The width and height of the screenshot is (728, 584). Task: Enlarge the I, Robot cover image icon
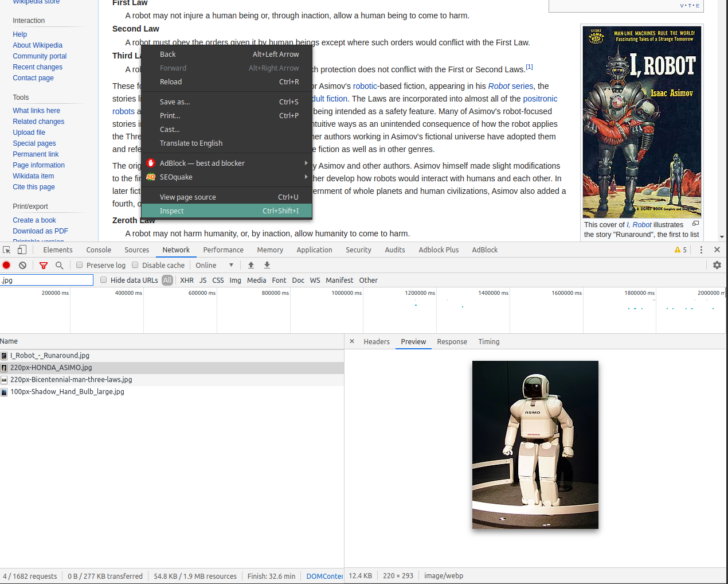click(x=695, y=224)
